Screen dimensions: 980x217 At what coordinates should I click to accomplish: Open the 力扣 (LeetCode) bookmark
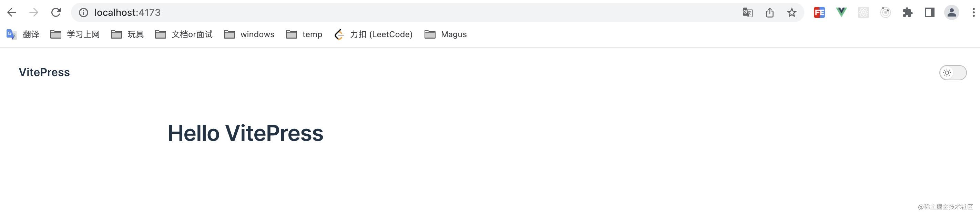(x=373, y=34)
